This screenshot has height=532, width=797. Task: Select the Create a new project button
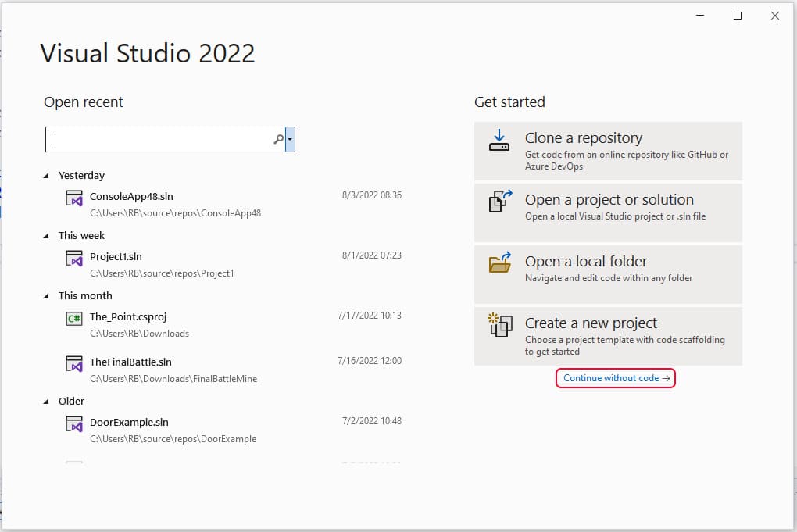point(608,336)
